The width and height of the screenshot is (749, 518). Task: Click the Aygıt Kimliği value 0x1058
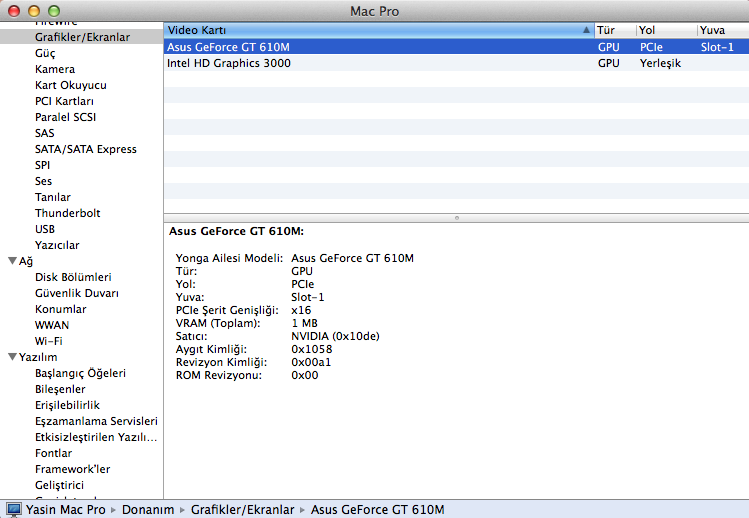point(311,349)
